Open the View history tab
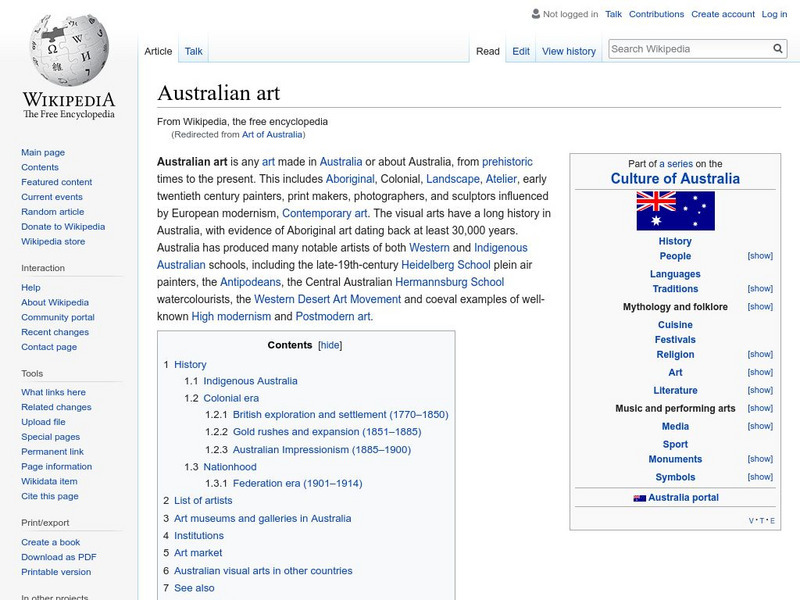This screenshot has width=800, height=600. 569,51
